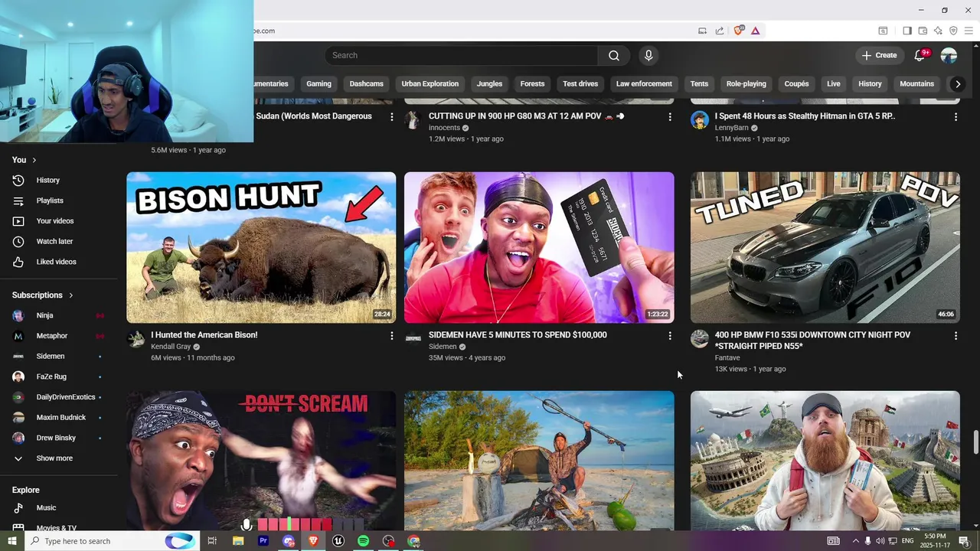Expand Subscriptions section chevron
980x551 pixels.
coord(71,295)
